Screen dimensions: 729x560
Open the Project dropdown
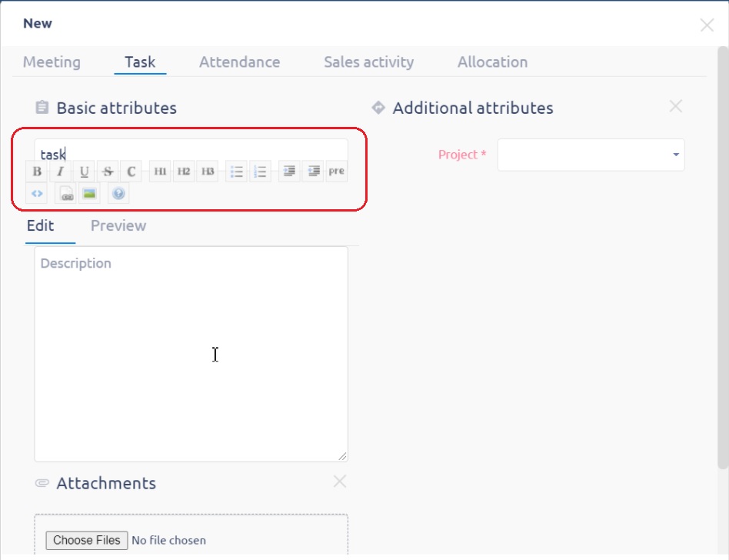[591, 155]
